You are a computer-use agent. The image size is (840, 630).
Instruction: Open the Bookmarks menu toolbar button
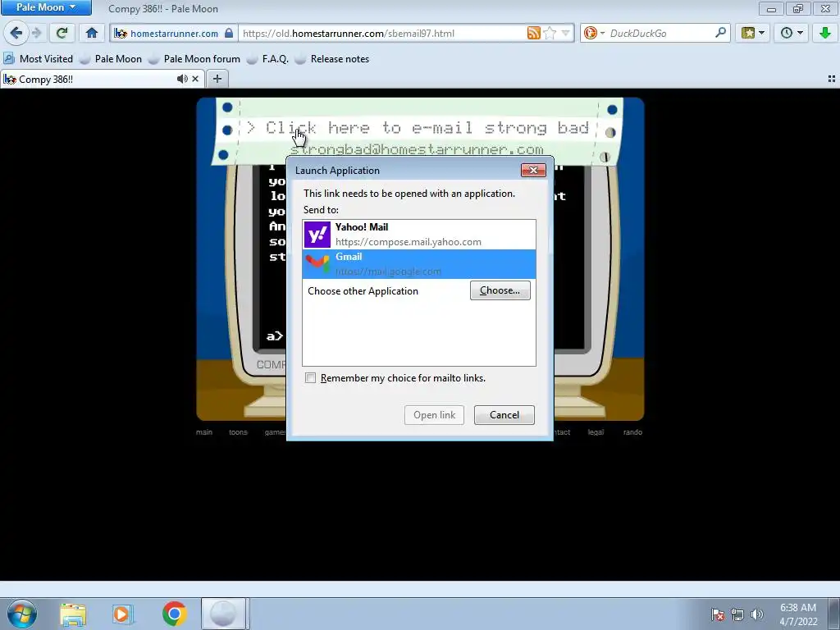[752, 33]
